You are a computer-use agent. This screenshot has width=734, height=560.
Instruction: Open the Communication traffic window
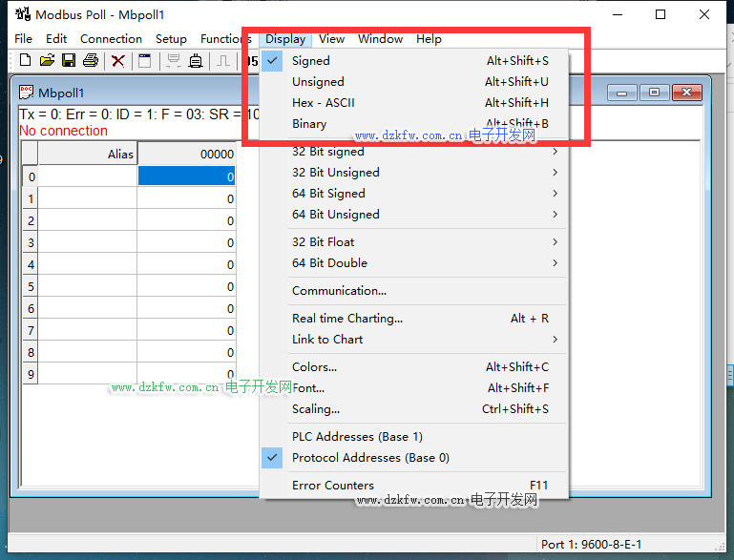click(x=339, y=291)
